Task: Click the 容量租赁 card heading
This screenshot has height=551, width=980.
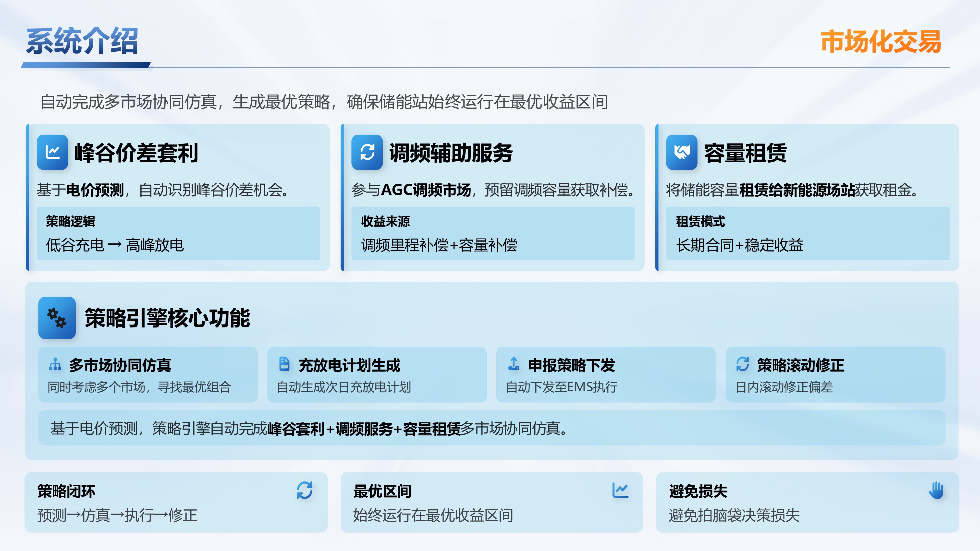Action: [745, 153]
